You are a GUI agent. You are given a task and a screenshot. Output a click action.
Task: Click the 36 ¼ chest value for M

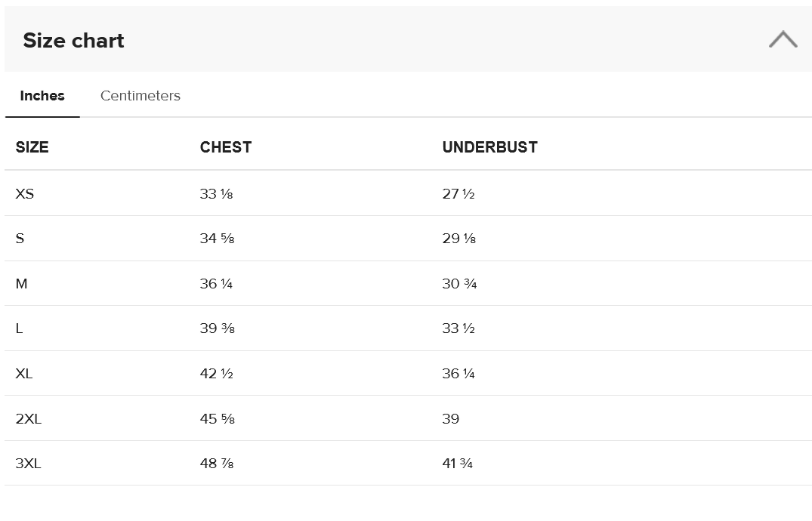[x=216, y=284]
